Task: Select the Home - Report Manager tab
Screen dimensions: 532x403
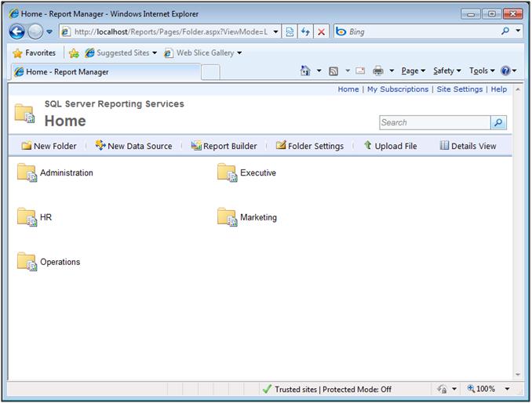Action: [x=105, y=72]
